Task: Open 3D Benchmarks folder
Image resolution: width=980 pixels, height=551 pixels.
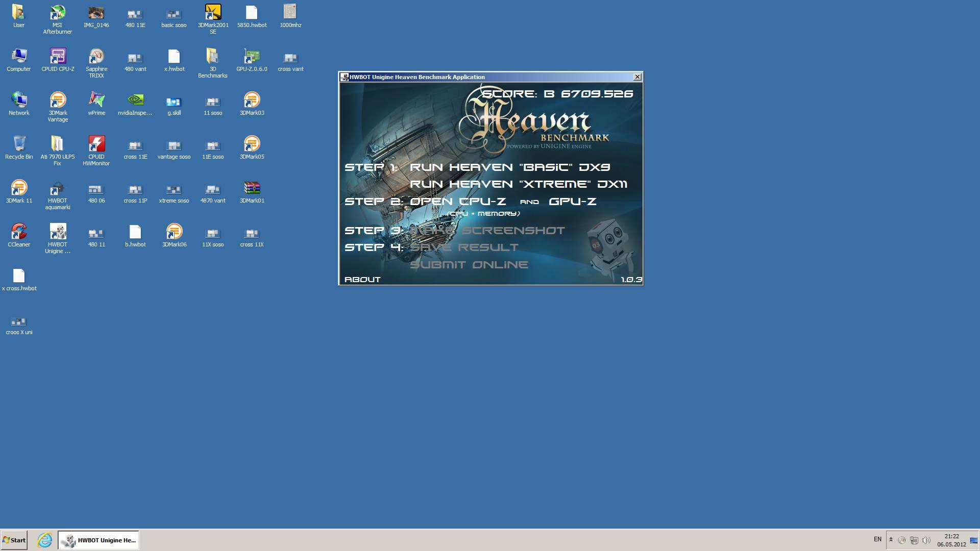Action: click(213, 63)
